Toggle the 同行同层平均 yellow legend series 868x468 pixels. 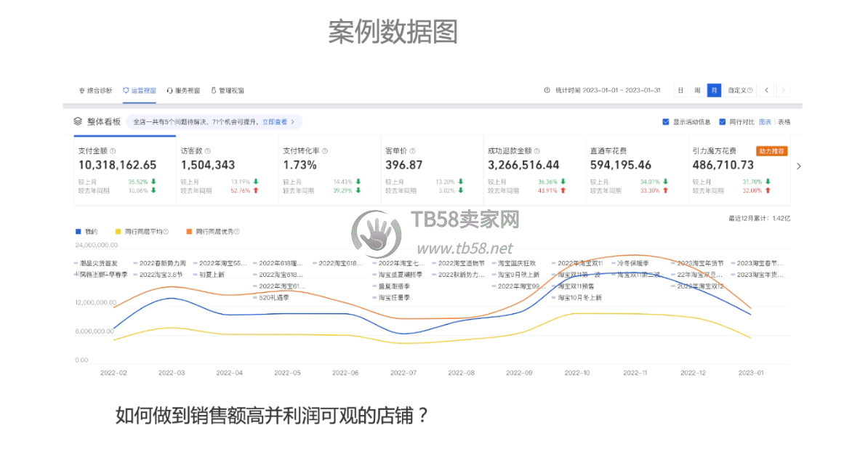click(x=142, y=232)
